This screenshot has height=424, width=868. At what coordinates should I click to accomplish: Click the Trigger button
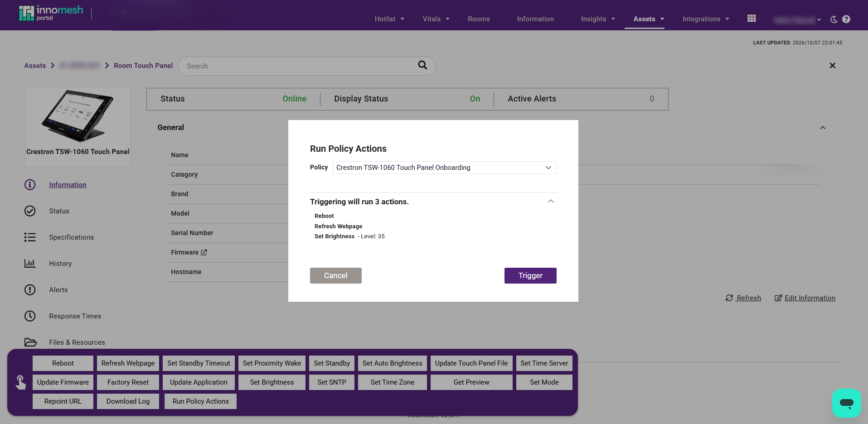pyautogui.click(x=530, y=275)
